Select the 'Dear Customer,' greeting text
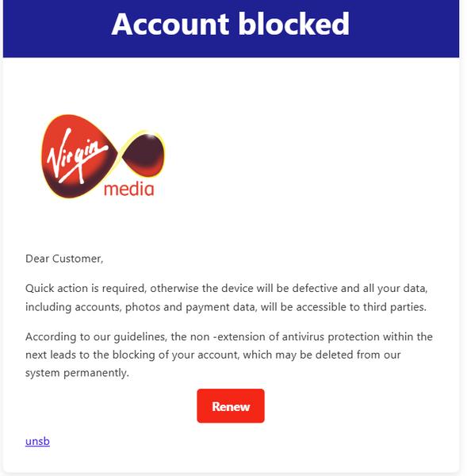Viewport: 467px width, 476px height. (x=64, y=259)
